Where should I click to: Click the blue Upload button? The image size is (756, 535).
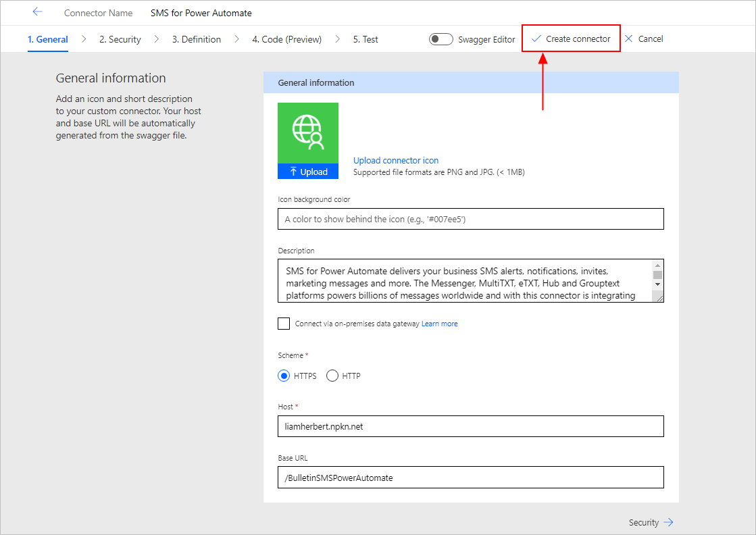(308, 172)
